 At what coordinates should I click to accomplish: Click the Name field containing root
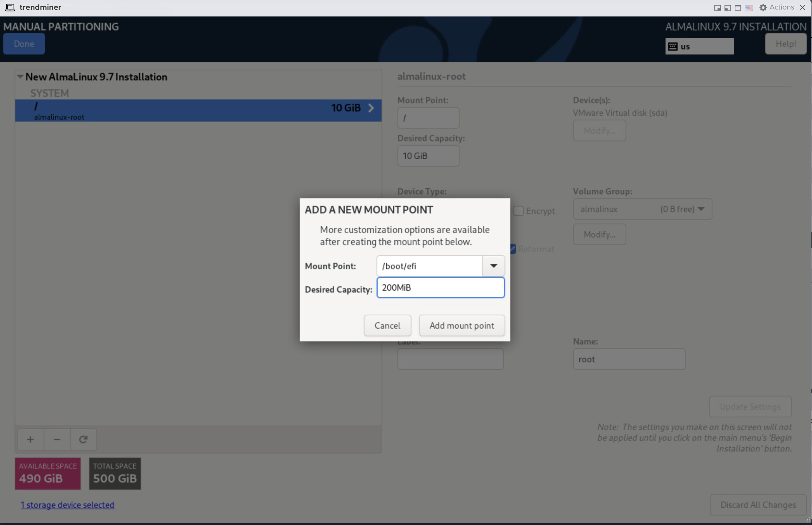pyautogui.click(x=629, y=359)
